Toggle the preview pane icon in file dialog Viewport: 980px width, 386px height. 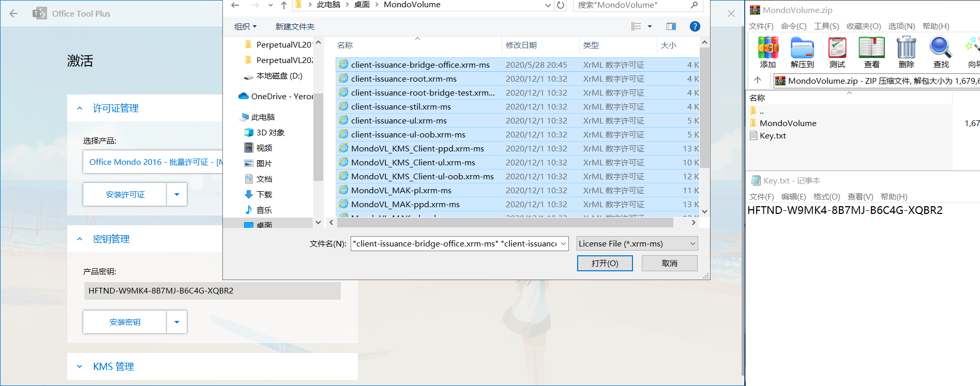coord(671,26)
